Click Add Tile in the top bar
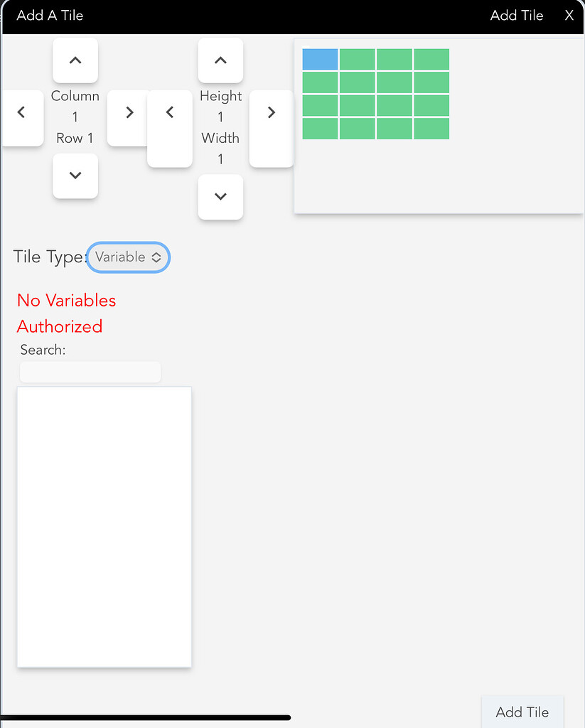 517,15
